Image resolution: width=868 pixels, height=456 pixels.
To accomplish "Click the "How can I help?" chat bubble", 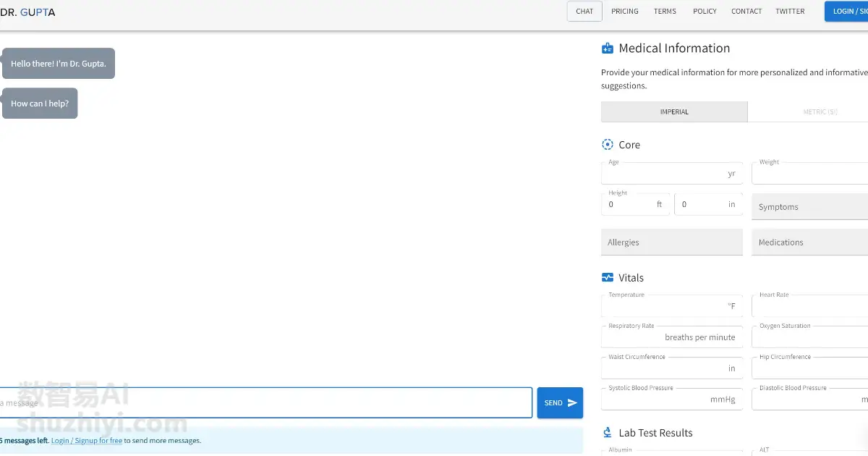I will click(x=40, y=104).
